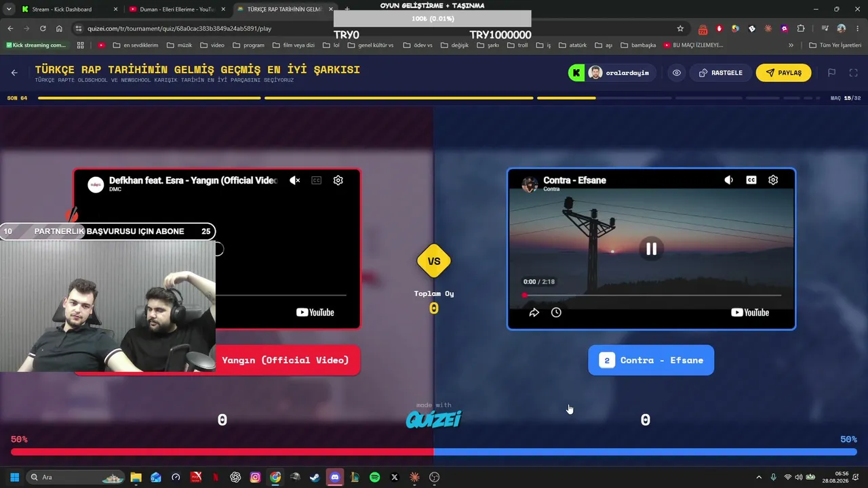Image resolution: width=868 pixels, height=488 pixels.
Task: Add Contra video to Watch Later clock icon
Action: point(556,312)
